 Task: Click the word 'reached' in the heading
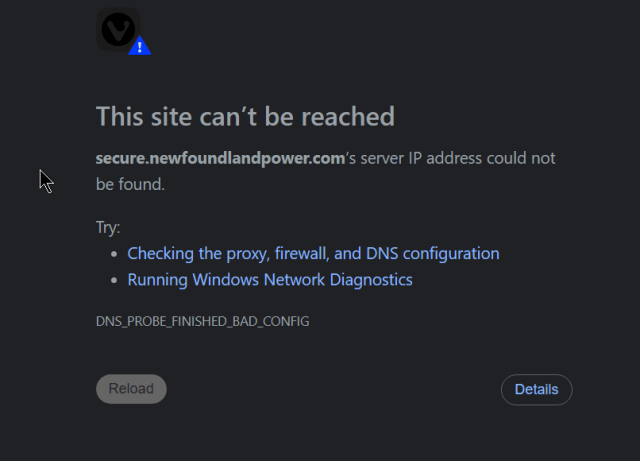pyautogui.click(x=348, y=116)
